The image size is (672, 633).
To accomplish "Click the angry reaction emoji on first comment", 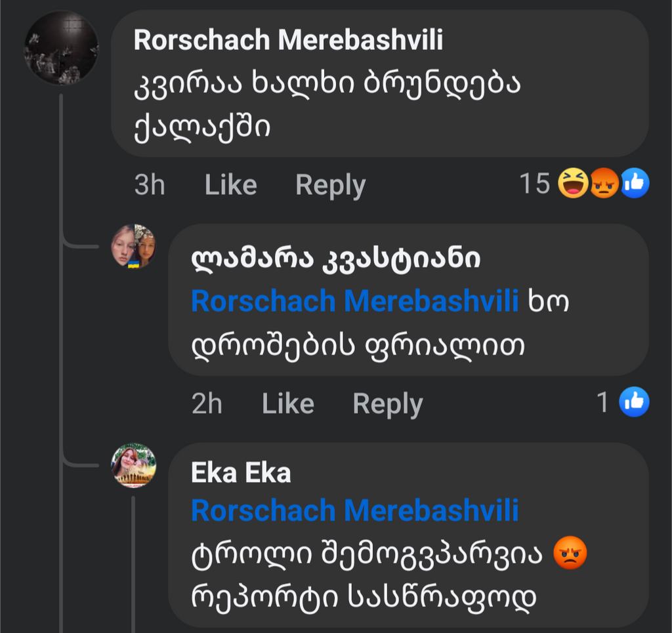I will (604, 184).
